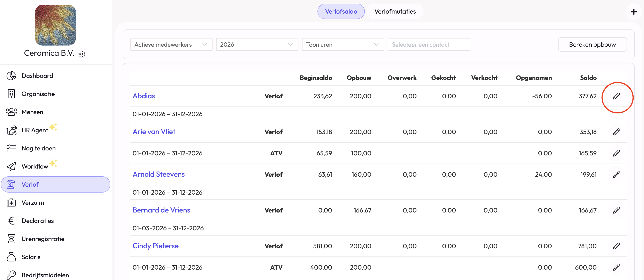Open HR Agent from the sidebar icon
Screen dimensions: 644x280
[x=11, y=130]
